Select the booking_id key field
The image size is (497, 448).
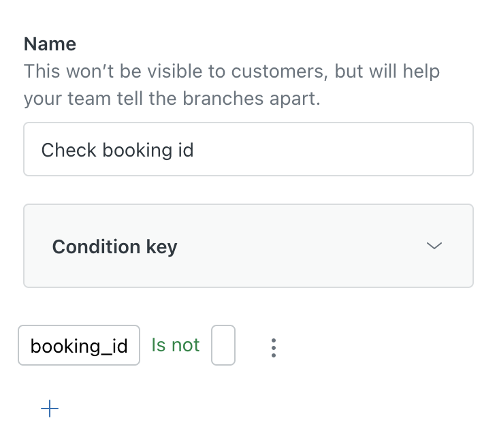[x=79, y=346]
